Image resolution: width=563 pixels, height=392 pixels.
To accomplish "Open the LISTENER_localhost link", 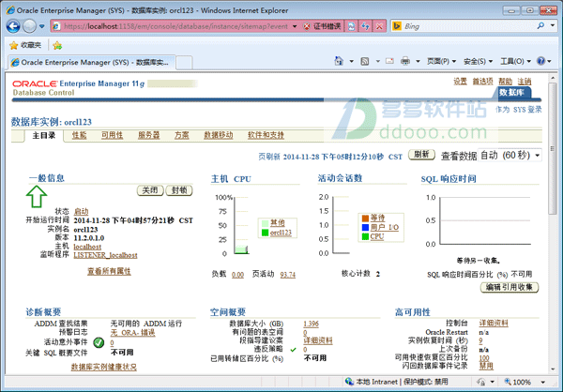I will tap(105, 255).
